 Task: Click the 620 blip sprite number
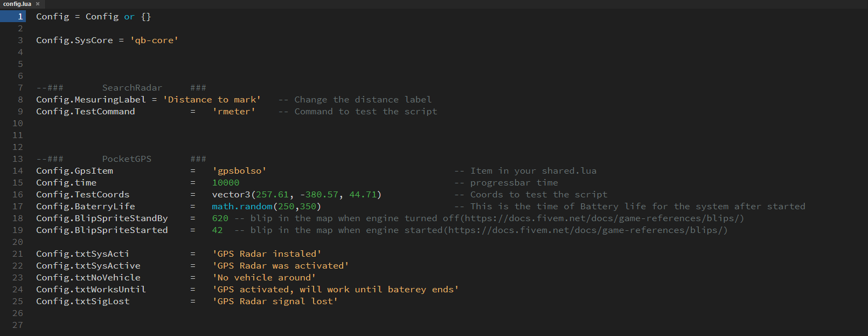[220, 218]
